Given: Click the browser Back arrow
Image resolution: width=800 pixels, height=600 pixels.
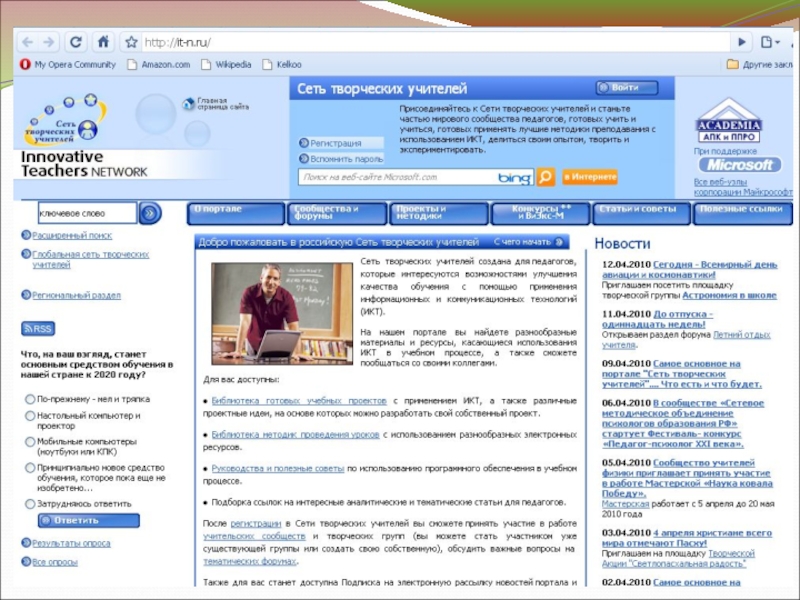Looking at the screenshot, I should tap(27, 42).
